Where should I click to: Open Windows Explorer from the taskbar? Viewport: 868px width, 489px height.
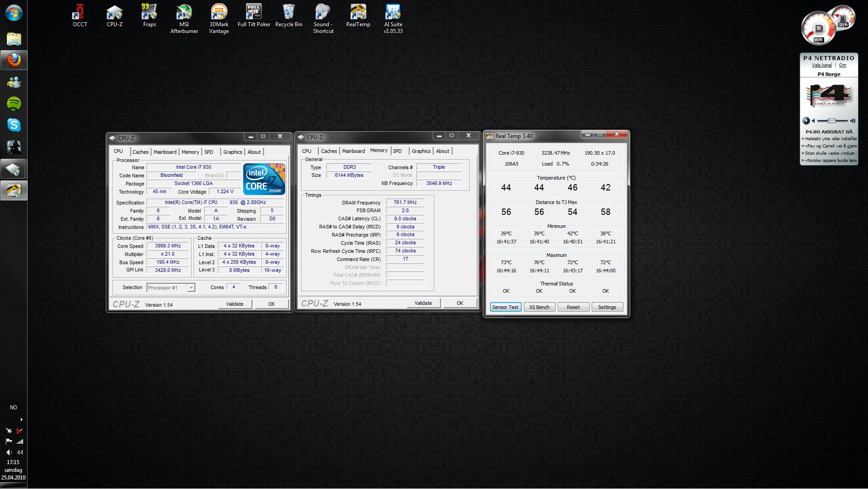tap(14, 39)
